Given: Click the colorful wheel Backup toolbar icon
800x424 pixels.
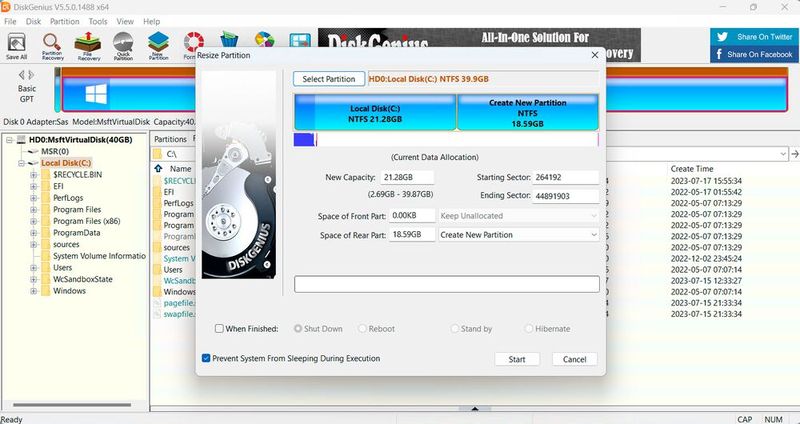Looking at the screenshot, I should click(x=264, y=39).
